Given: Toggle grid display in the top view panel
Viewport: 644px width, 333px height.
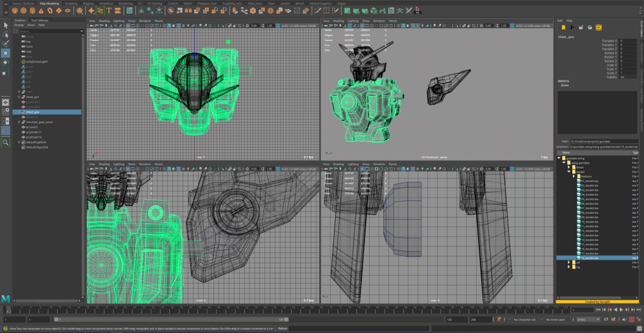Looking at the screenshot, I should [x=128, y=26].
